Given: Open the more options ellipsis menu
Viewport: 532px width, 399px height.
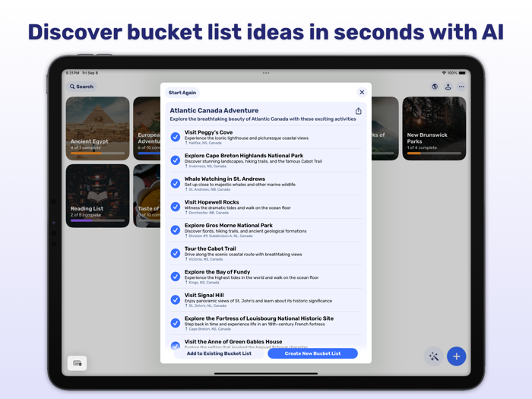Looking at the screenshot, I should (x=461, y=87).
